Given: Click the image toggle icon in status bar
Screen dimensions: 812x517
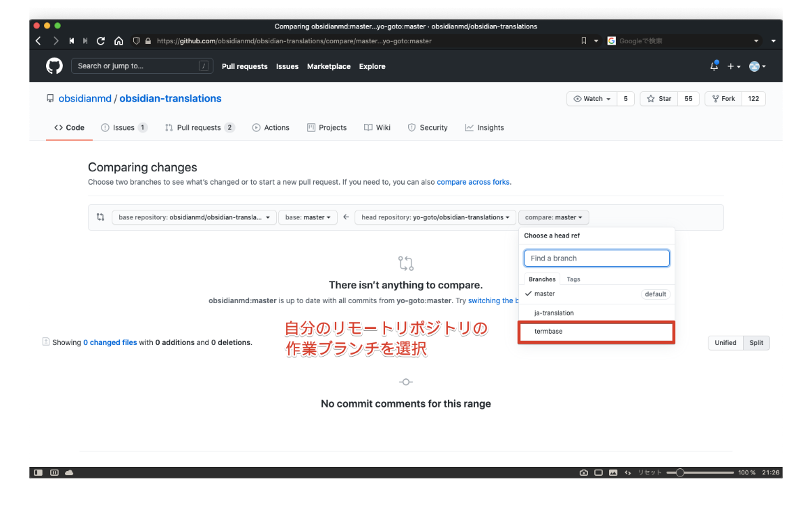Looking at the screenshot, I should tap(613, 472).
